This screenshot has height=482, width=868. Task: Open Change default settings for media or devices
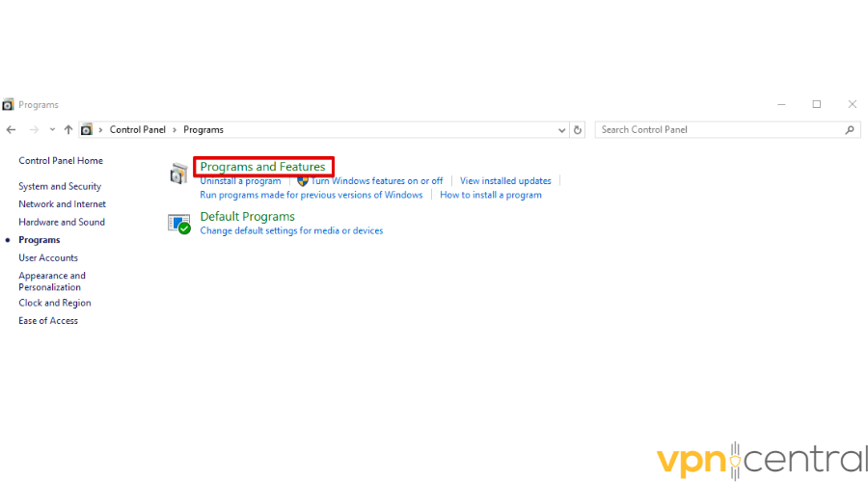pos(291,231)
